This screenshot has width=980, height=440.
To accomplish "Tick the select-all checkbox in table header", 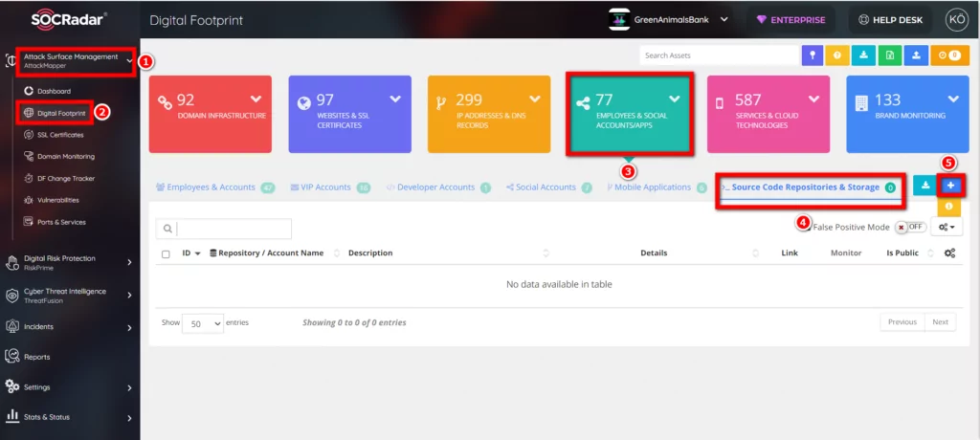I will [166, 253].
